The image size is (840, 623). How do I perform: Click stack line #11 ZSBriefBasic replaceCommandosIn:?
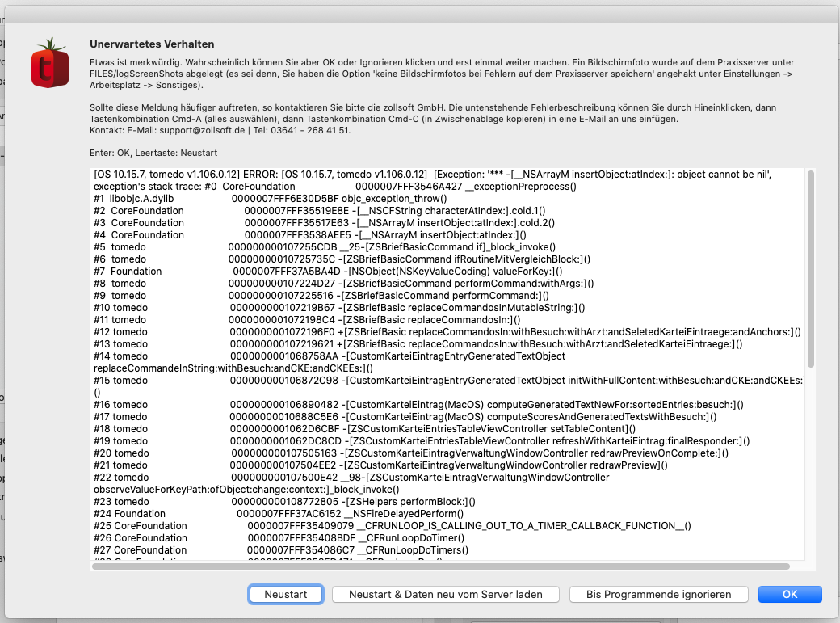coord(307,319)
